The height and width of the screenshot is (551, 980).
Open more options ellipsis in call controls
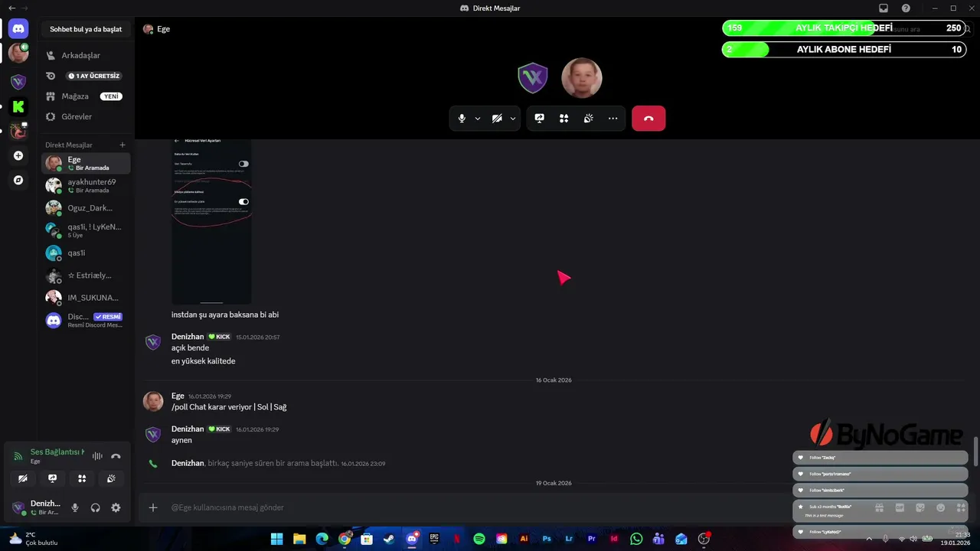[x=613, y=119]
